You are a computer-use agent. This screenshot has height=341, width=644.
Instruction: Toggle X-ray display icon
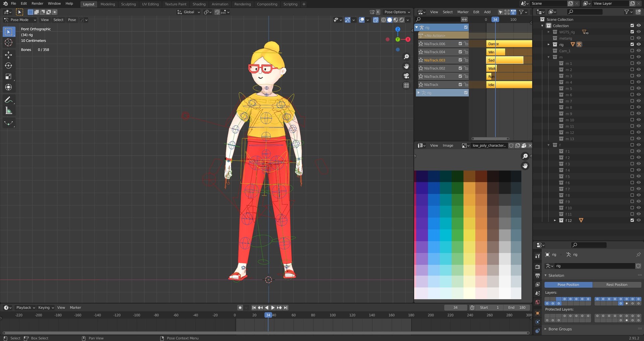point(376,20)
